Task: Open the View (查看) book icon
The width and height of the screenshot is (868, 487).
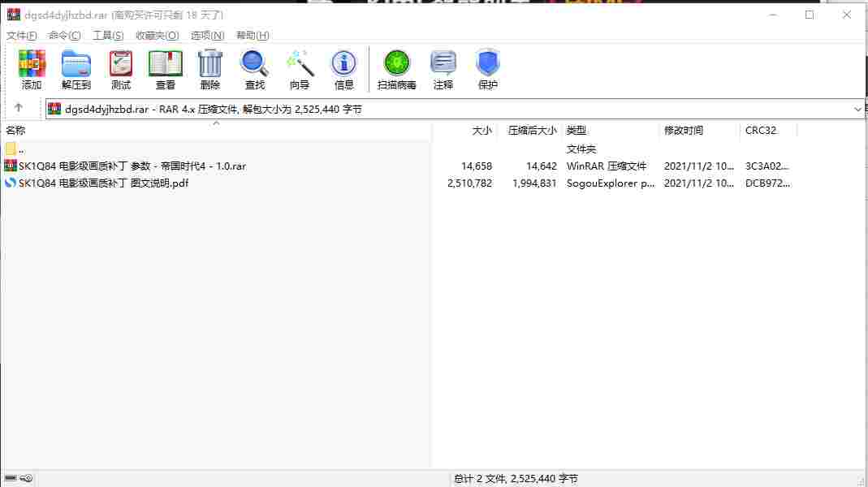Action: pyautogui.click(x=166, y=70)
